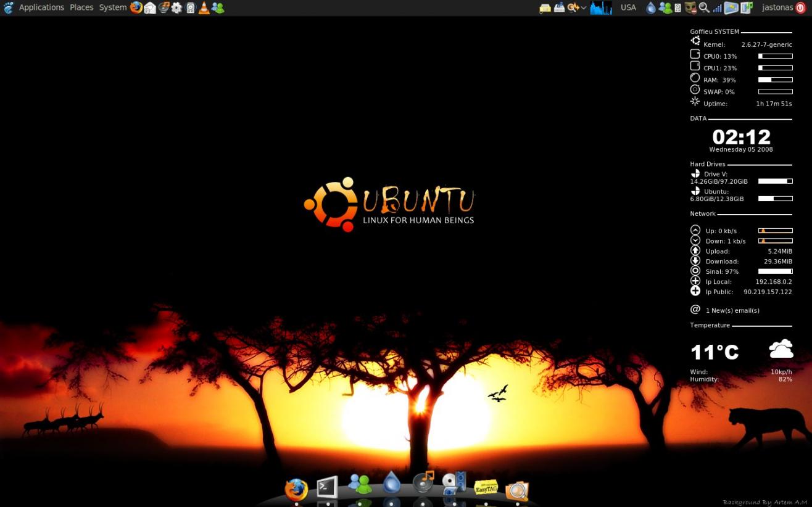The width and height of the screenshot is (812, 507).
Task: Click the 'Wednesday 05 2008' date text
Action: click(x=740, y=149)
